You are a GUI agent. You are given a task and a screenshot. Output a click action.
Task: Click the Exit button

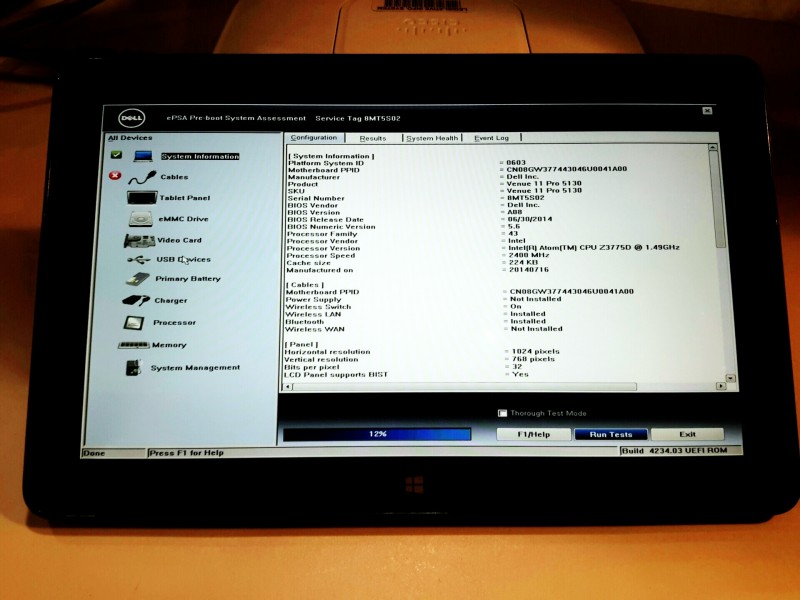pyautogui.click(x=687, y=434)
